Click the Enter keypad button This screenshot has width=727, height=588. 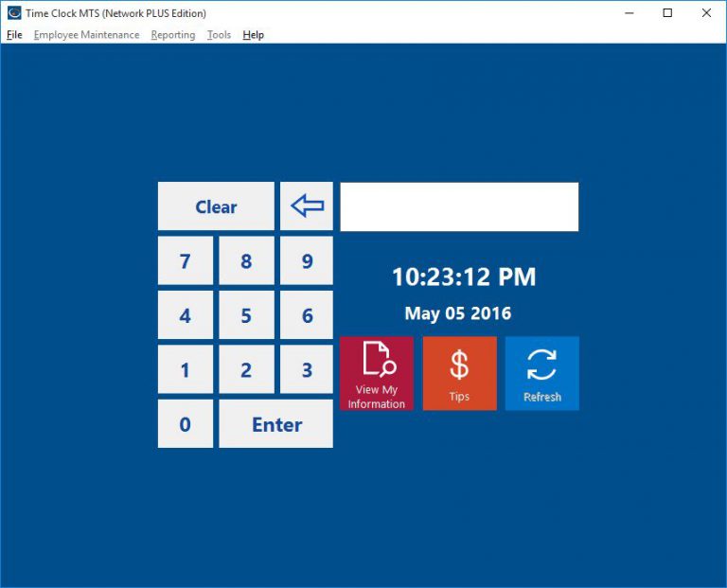(x=275, y=424)
